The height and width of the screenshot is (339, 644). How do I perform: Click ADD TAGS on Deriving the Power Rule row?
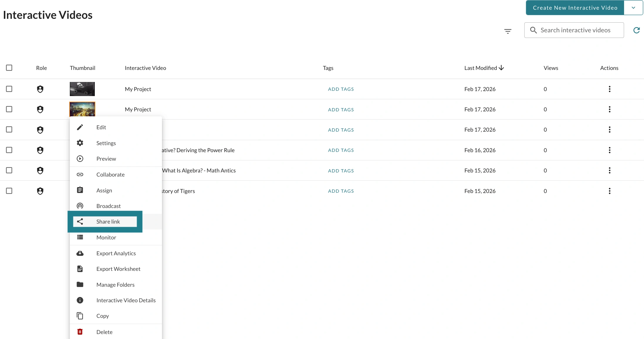tap(341, 150)
